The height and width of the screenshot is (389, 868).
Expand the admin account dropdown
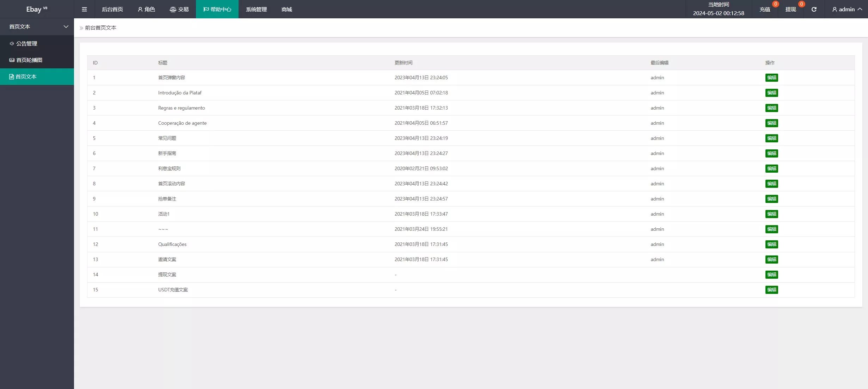point(847,9)
